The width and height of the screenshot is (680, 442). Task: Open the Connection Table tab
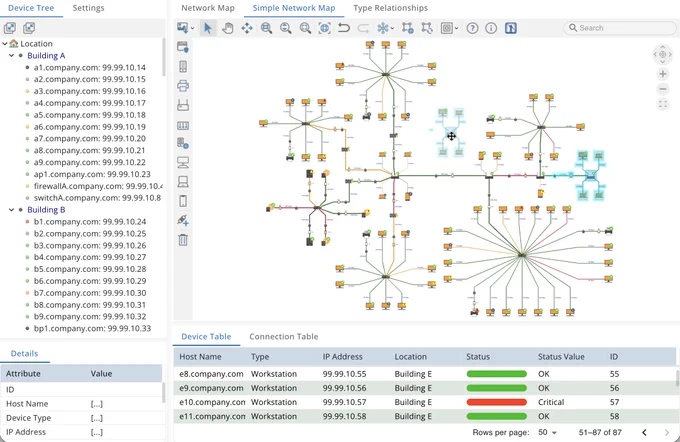(284, 337)
